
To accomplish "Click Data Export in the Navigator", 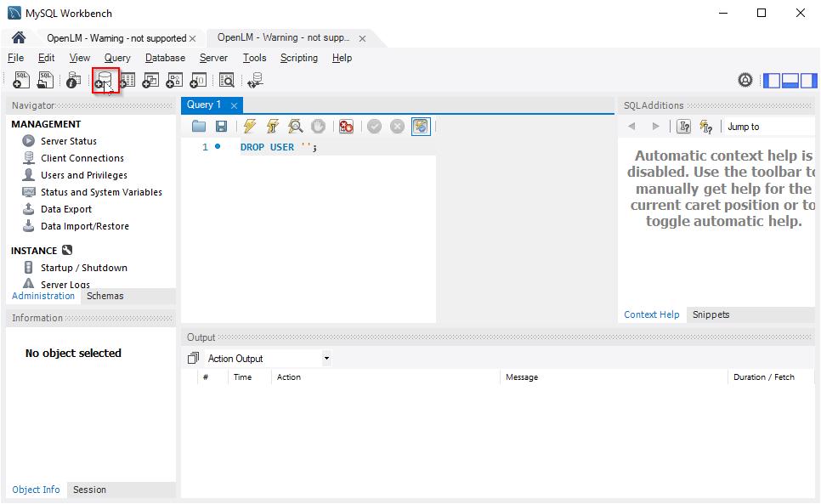I will click(65, 209).
